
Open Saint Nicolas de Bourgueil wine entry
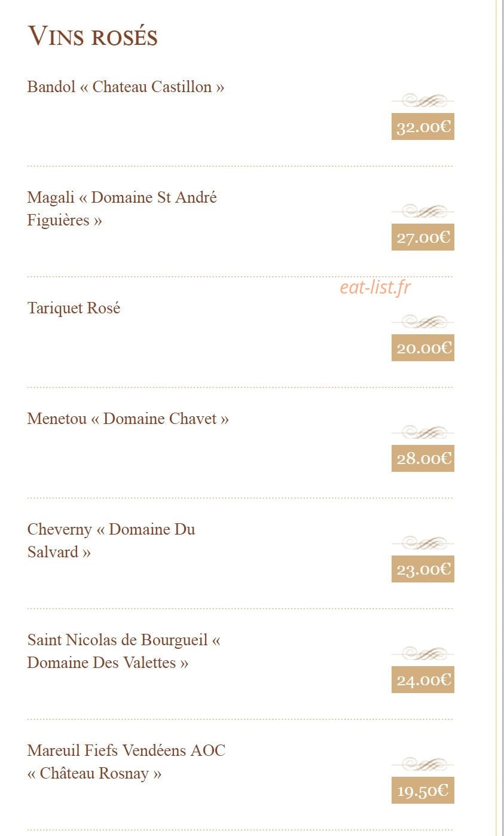point(124,651)
